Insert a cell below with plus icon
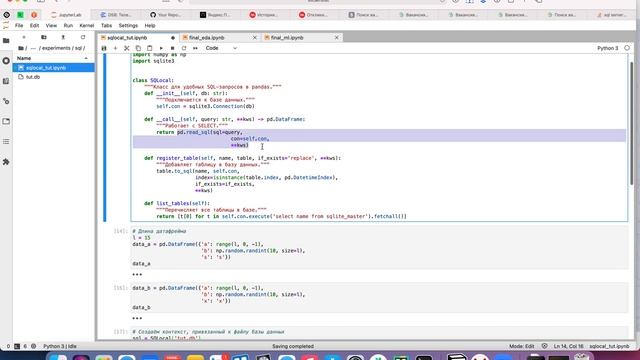Viewport: 640px width, 360px height. pos(116,48)
